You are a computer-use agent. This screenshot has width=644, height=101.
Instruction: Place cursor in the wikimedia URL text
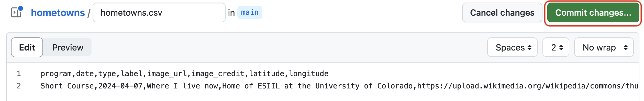528,86
